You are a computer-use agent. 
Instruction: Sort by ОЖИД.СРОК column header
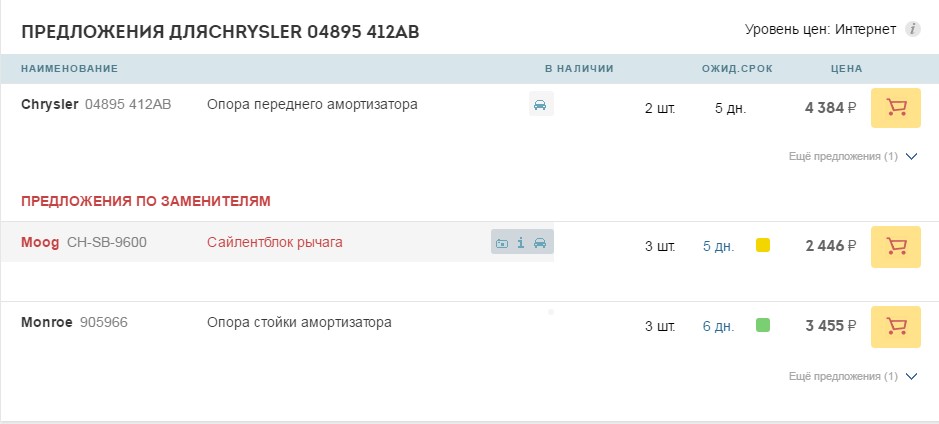[737, 69]
